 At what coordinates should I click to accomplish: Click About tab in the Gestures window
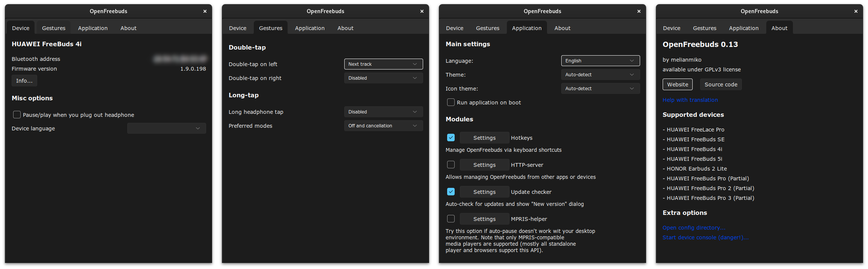[345, 28]
